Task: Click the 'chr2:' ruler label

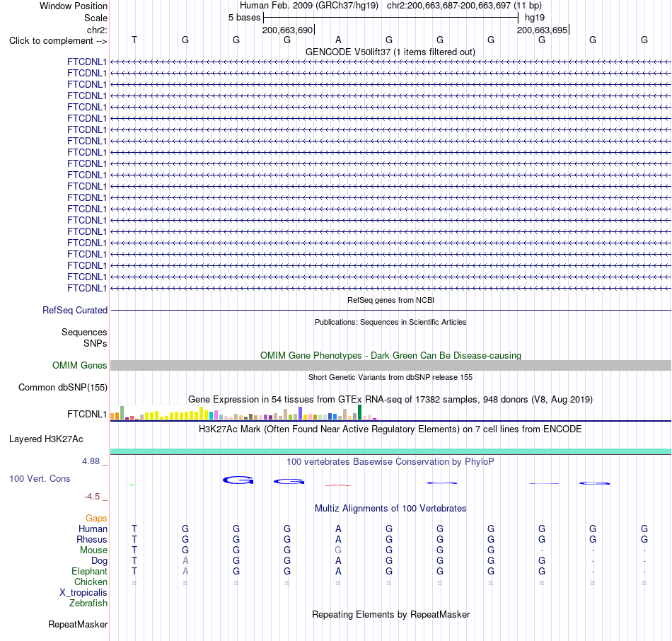Action: [x=97, y=30]
